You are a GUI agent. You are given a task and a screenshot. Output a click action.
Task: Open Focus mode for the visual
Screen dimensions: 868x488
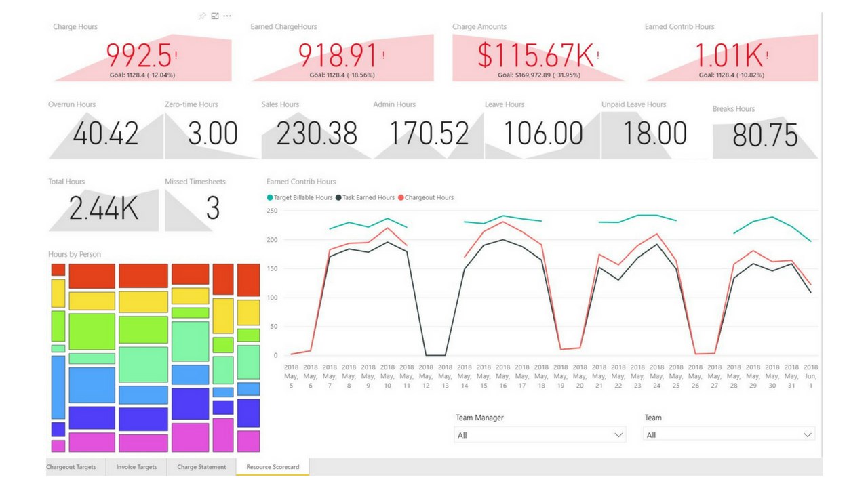[214, 16]
